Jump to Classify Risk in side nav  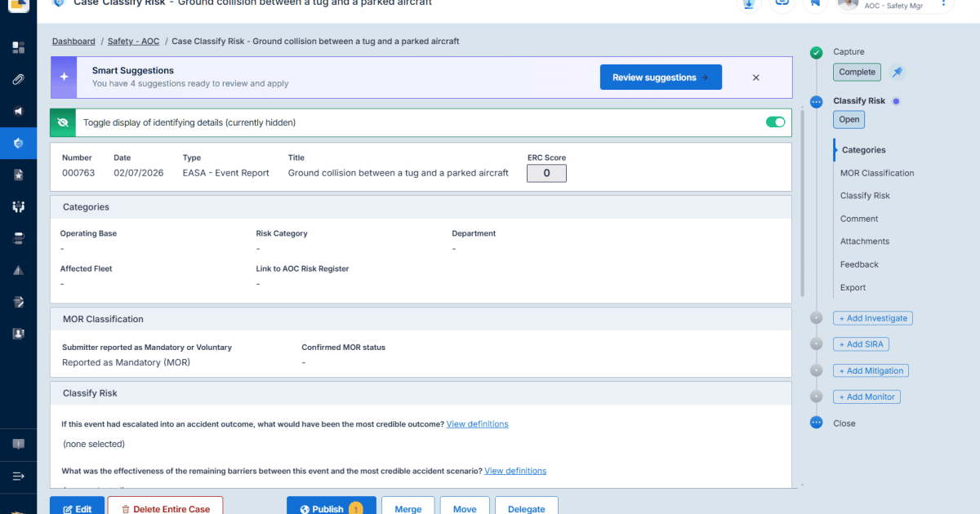(x=865, y=196)
